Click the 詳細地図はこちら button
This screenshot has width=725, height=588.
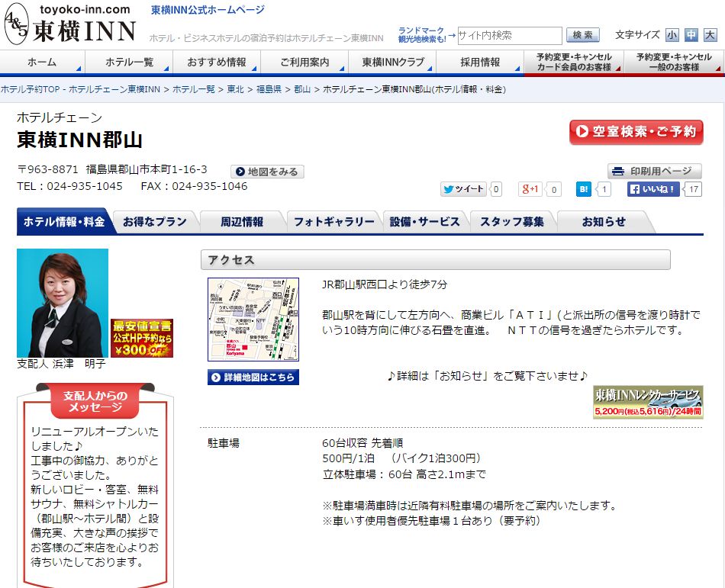[x=253, y=377]
